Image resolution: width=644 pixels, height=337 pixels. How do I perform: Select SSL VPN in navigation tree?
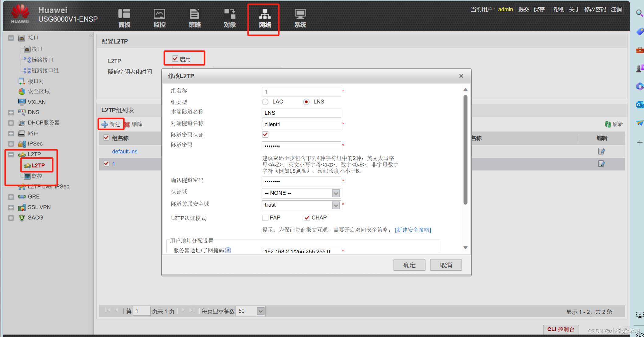[x=39, y=207]
